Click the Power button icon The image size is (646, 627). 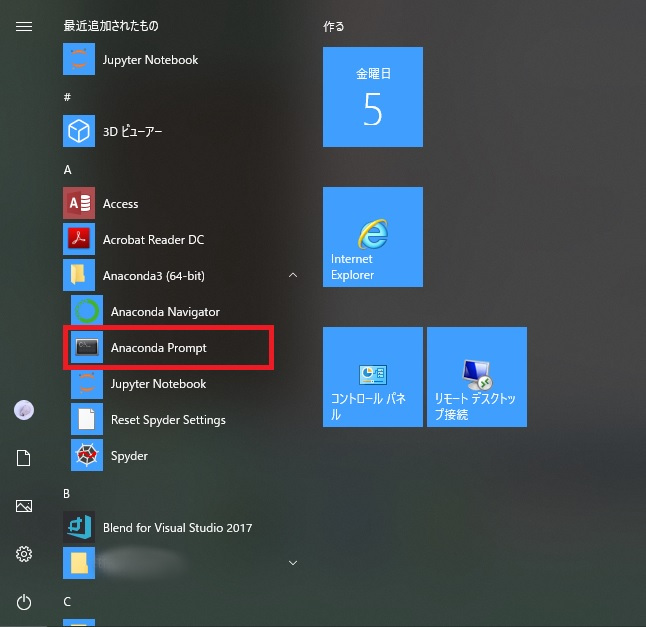(23, 602)
